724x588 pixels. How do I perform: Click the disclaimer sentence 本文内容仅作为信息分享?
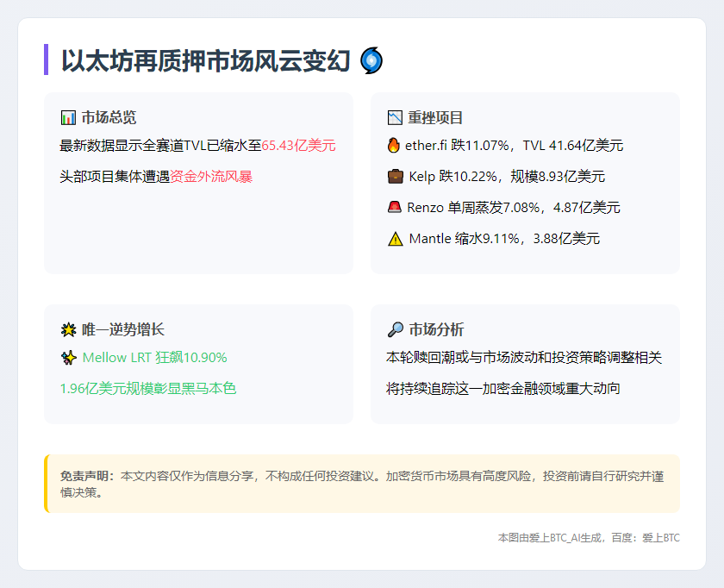click(187, 476)
